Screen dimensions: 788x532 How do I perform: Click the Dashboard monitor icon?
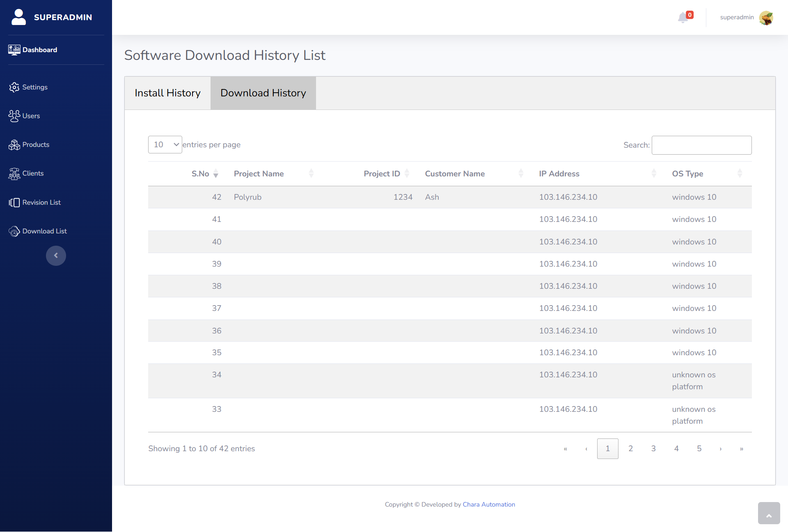coord(14,50)
